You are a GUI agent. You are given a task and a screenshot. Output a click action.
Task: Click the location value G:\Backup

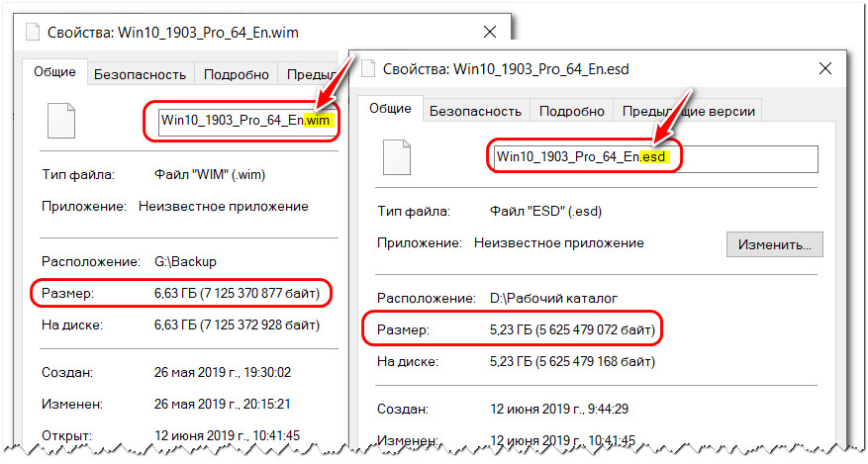[185, 261]
